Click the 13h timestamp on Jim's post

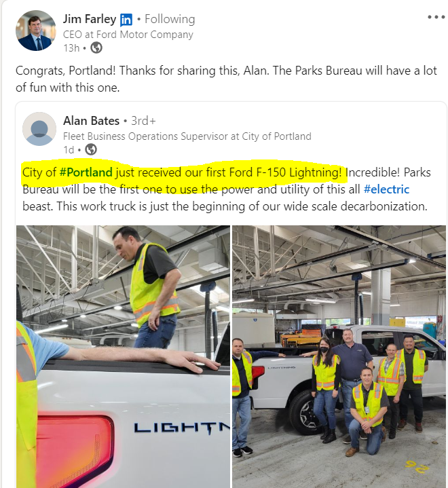point(71,48)
